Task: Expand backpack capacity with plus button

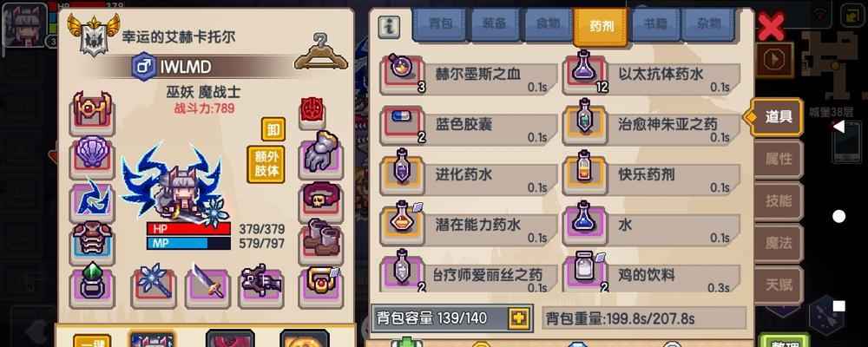Action: (x=518, y=318)
